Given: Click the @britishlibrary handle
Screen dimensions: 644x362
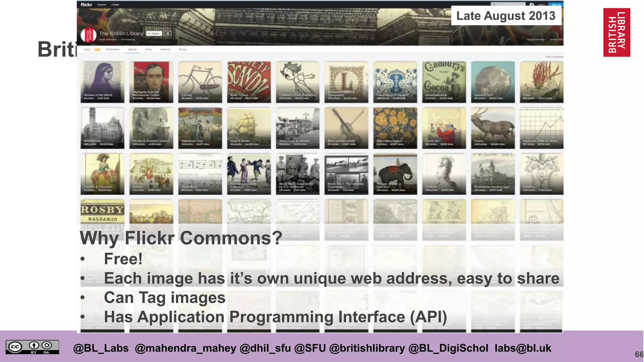Looking at the screenshot, I should (x=367, y=348).
